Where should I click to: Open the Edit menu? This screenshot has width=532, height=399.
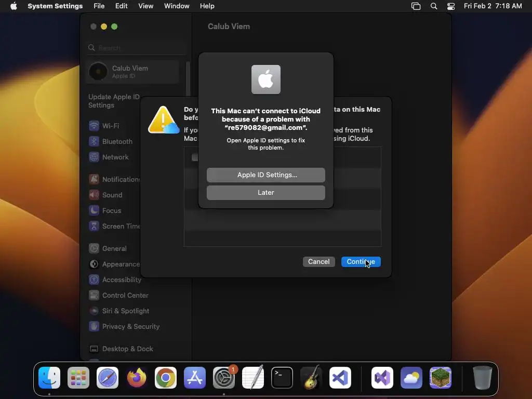121,6
